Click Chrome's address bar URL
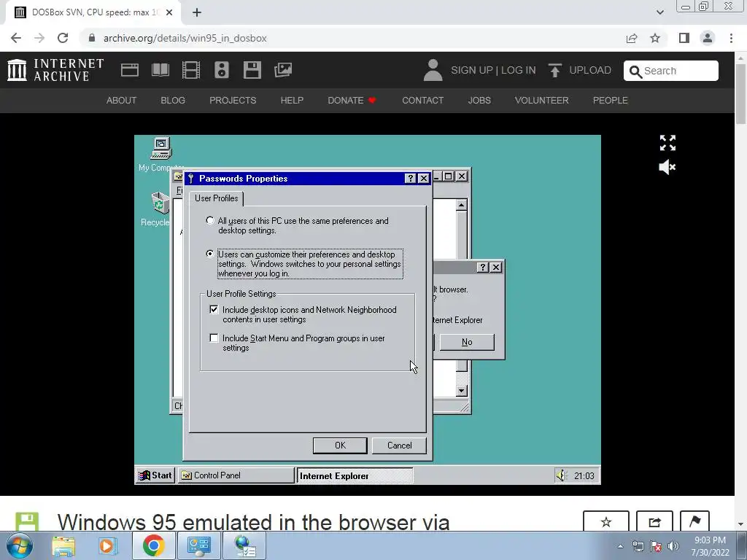The image size is (747, 560). point(185,38)
